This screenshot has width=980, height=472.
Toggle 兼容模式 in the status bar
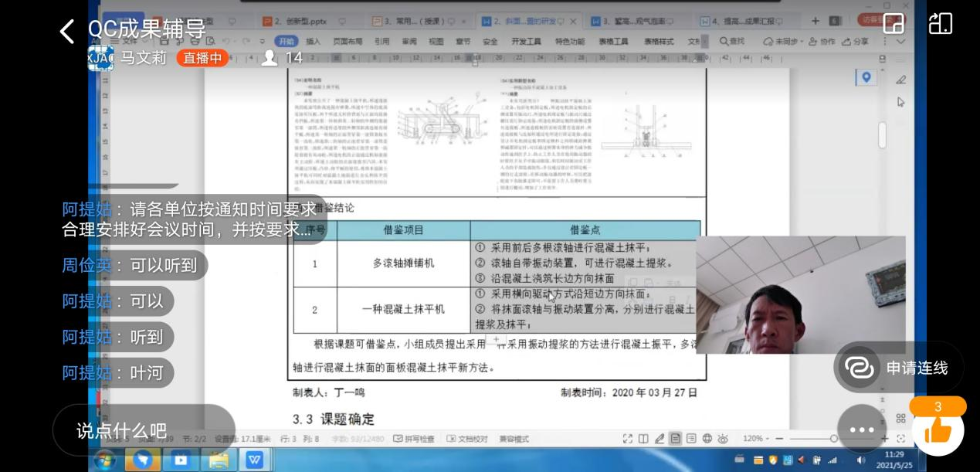pos(514,439)
